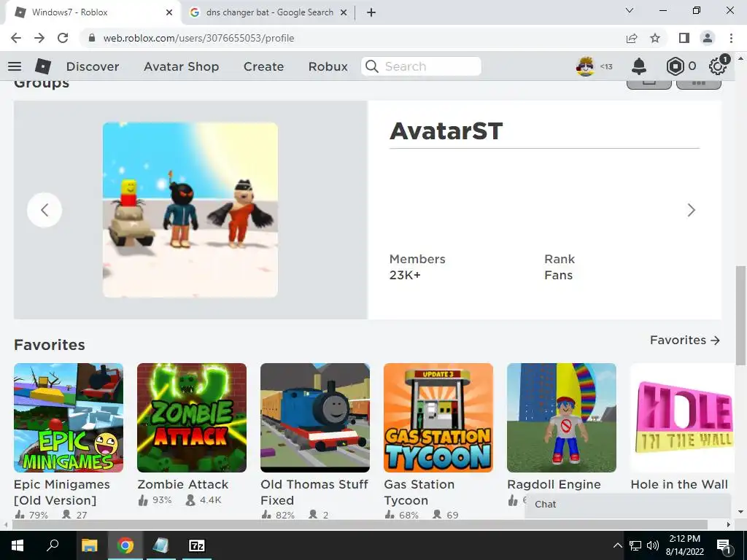
Task: Open Old Thomas Stuff Fixed thumbnail
Action: [315, 418]
